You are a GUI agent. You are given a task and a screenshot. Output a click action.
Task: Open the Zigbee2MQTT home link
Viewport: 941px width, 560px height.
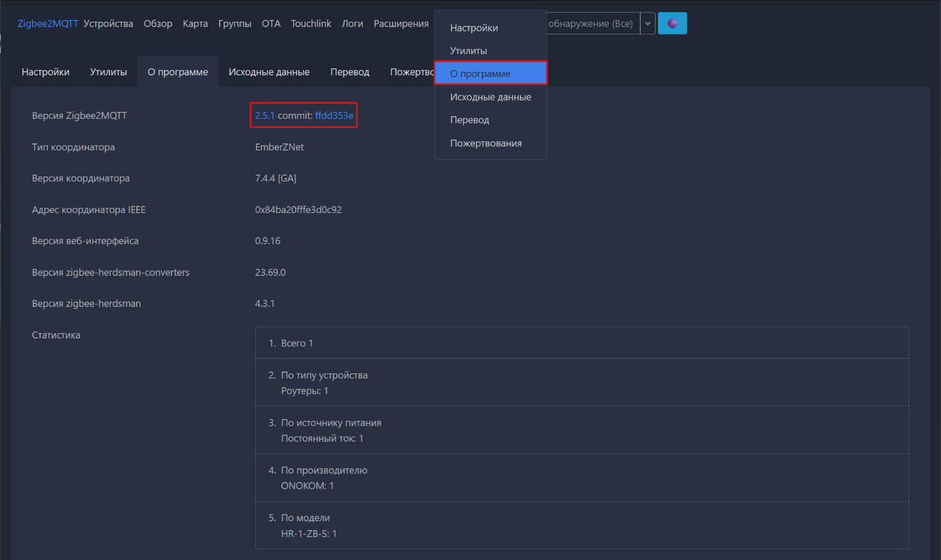coord(48,23)
